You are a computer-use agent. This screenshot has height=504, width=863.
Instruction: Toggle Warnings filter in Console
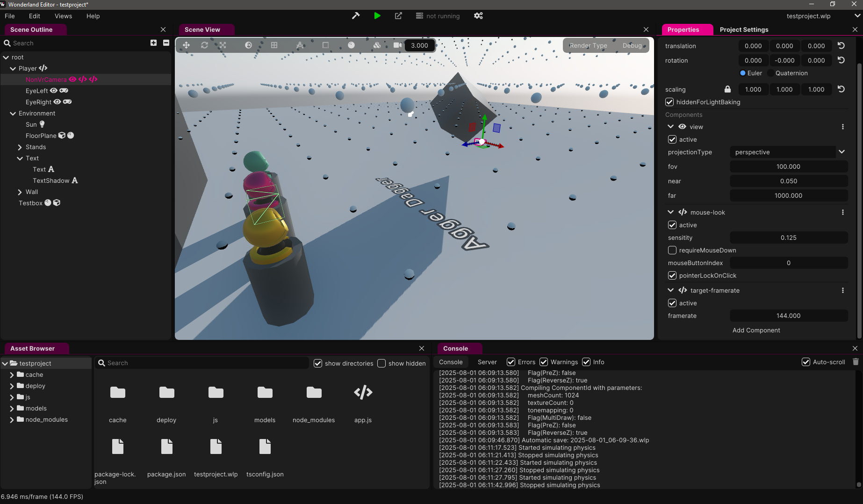[544, 362]
